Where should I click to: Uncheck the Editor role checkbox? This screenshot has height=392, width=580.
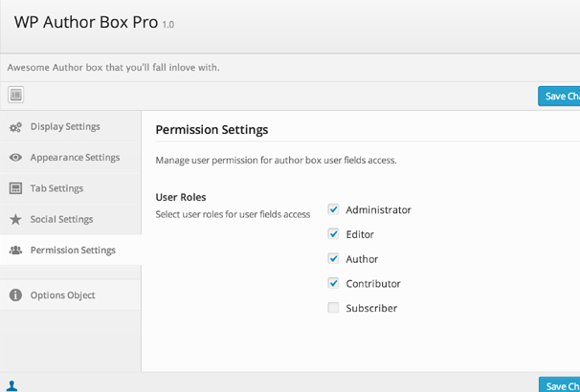point(333,234)
